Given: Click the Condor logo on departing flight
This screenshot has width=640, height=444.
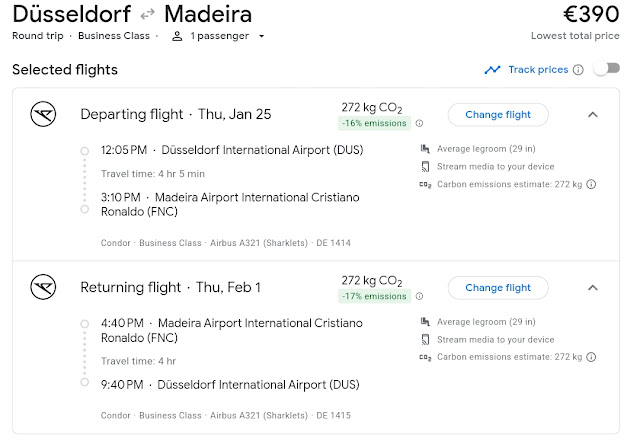Looking at the screenshot, I should (x=41, y=114).
